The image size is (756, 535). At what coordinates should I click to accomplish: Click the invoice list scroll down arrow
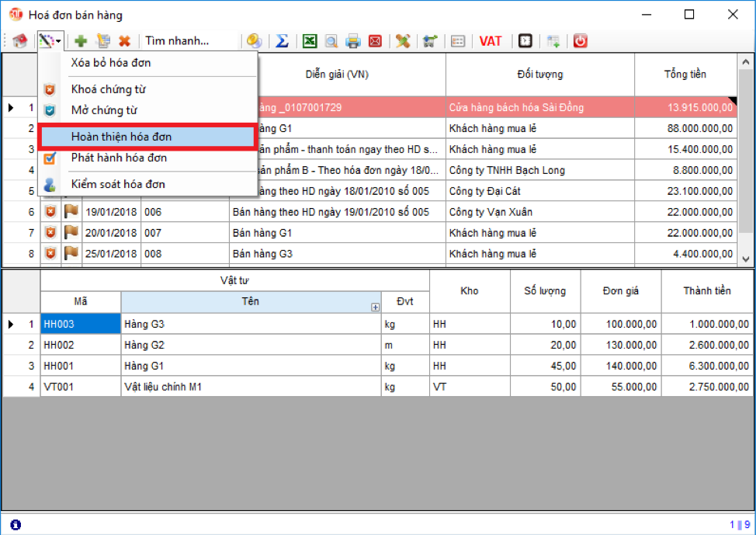pos(746,259)
